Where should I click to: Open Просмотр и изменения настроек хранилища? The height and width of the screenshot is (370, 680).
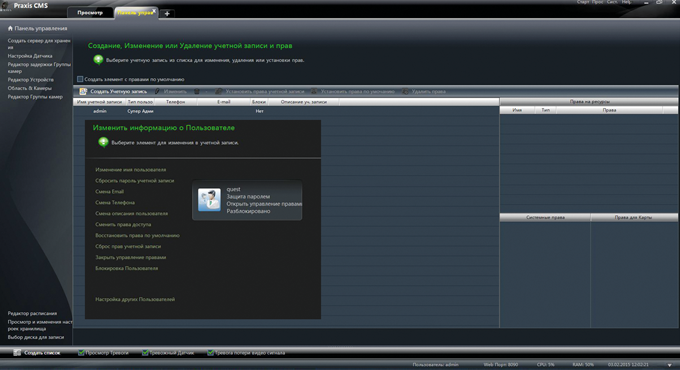(x=40, y=325)
